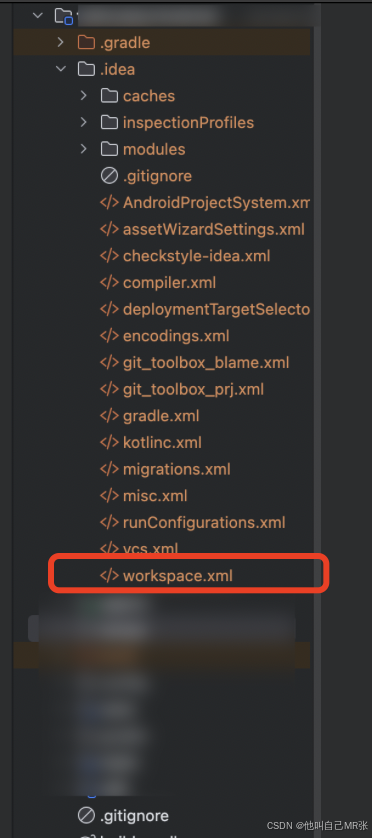Viewport: 372px width, 838px height.
Task: Click XML icon beside encodings.xml
Action: tap(109, 336)
